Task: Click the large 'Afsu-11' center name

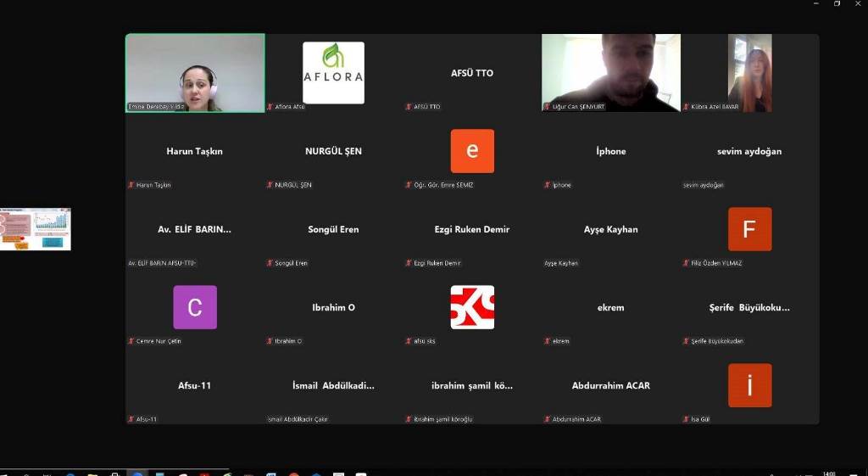Action: [x=194, y=385]
